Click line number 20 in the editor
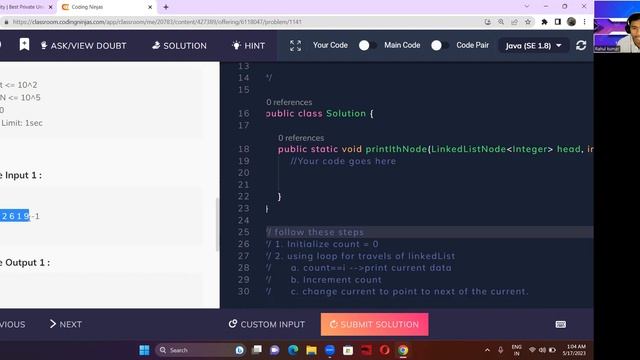Image resolution: width=640 pixels, height=360 pixels. (243, 173)
